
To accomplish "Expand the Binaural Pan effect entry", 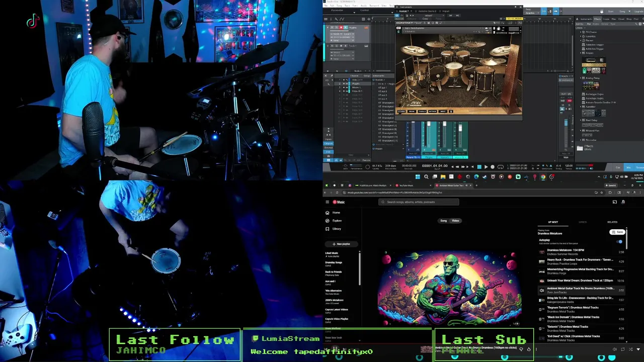I will click(x=581, y=131).
